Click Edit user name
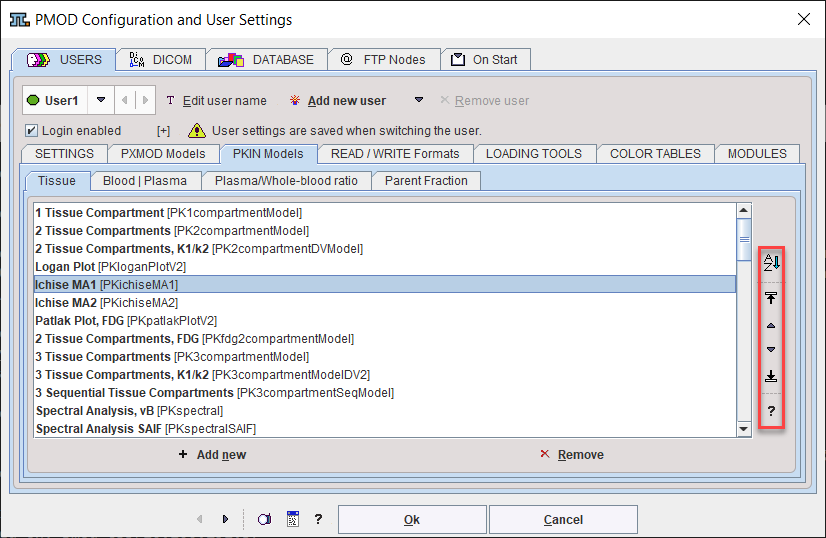Viewport: 826px width, 538px height. (217, 100)
